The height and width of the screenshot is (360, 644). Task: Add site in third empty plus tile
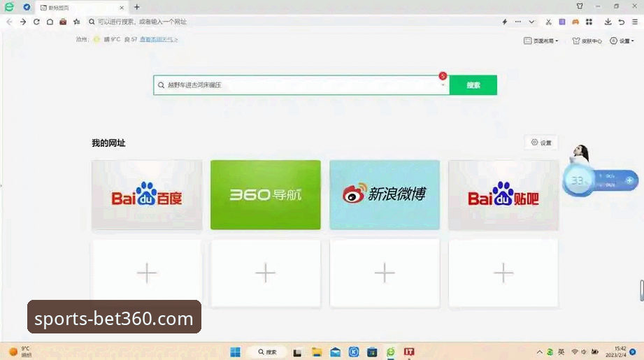click(x=385, y=273)
